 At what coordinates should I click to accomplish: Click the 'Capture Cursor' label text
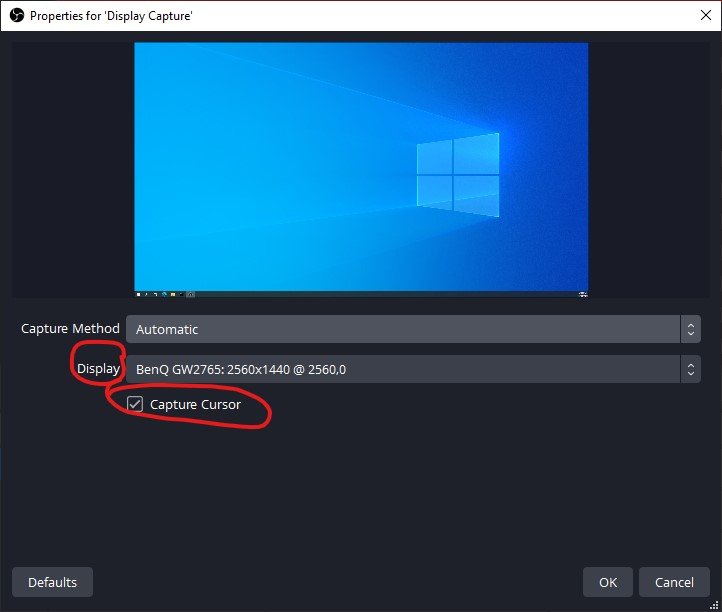click(195, 404)
